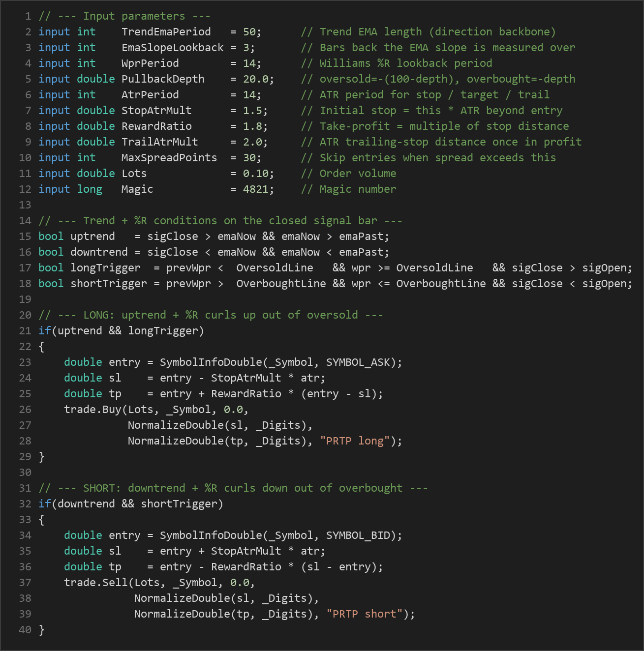The height and width of the screenshot is (651, 644).
Task: Click the uptrend bool declaration
Action: (x=92, y=237)
